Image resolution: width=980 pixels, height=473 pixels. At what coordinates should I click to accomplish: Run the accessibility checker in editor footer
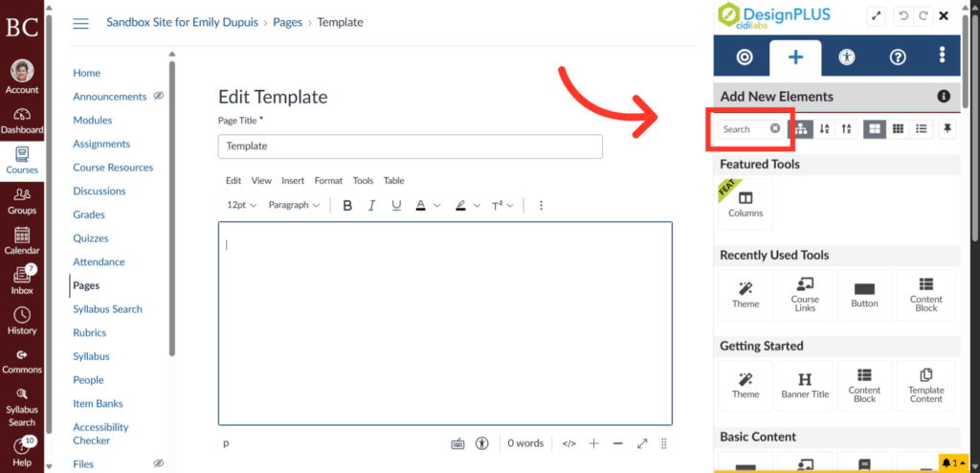[481, 443]
